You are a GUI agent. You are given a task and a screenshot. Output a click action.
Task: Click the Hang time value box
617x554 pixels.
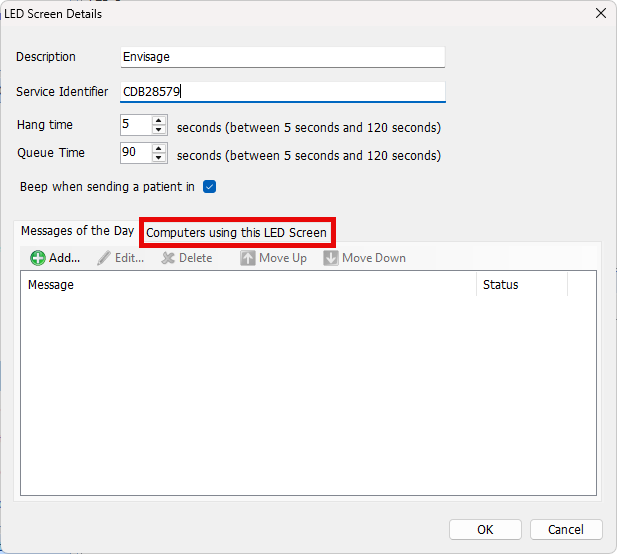tap(134, 126)
